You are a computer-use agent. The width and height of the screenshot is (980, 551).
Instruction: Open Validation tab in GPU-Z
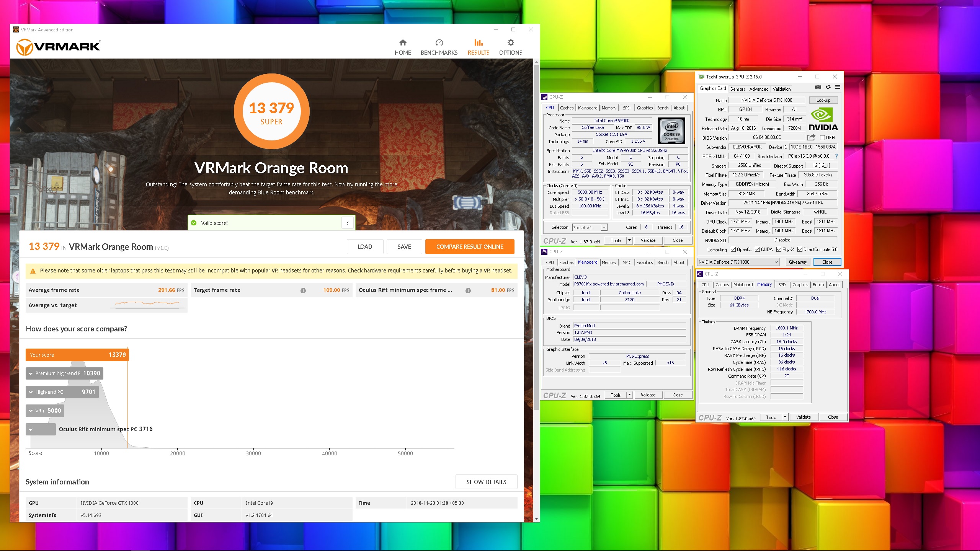(781, 89)
